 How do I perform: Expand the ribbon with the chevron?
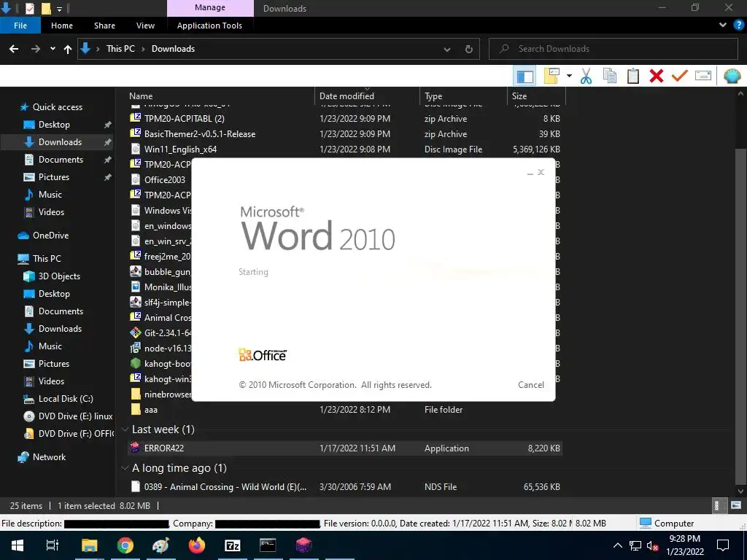[x=723, y=25]
